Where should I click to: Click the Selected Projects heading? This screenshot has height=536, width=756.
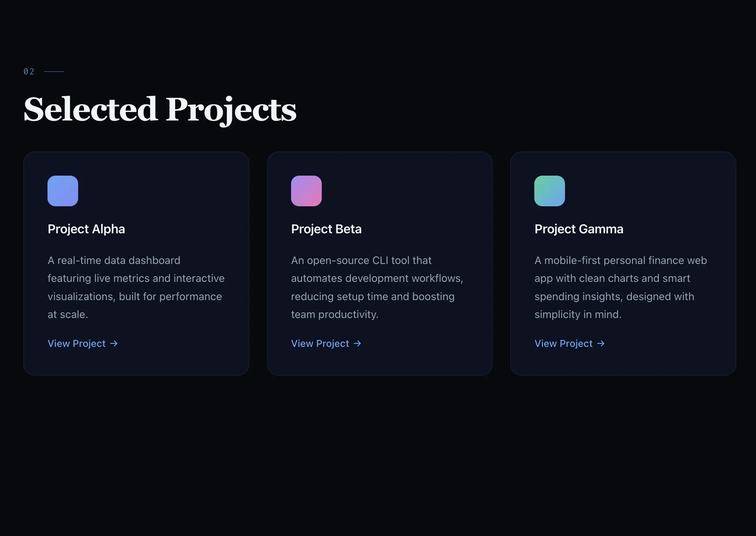pos(160,110)
